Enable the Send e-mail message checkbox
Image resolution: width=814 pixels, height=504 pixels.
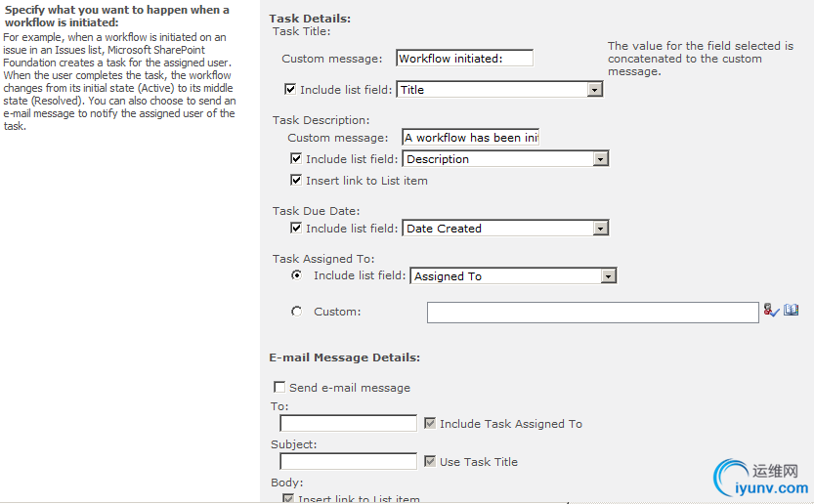pos(279,387)
